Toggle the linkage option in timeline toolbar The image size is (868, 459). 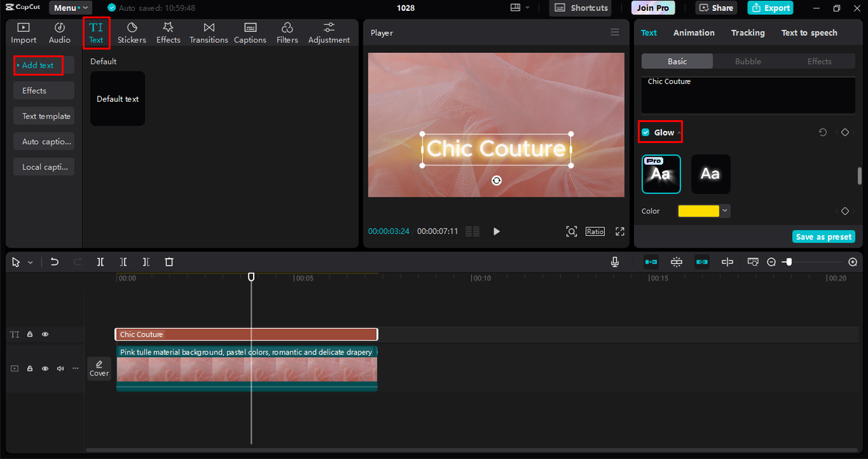coord(702,262)
